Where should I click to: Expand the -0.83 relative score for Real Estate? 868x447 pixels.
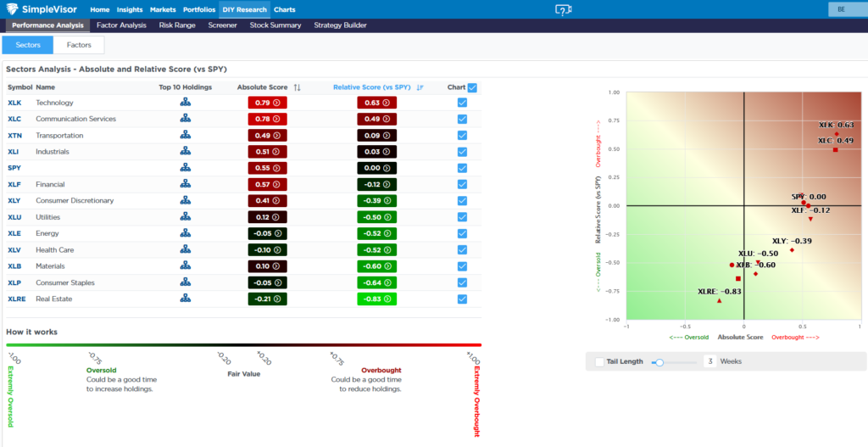tap(377, 299)
